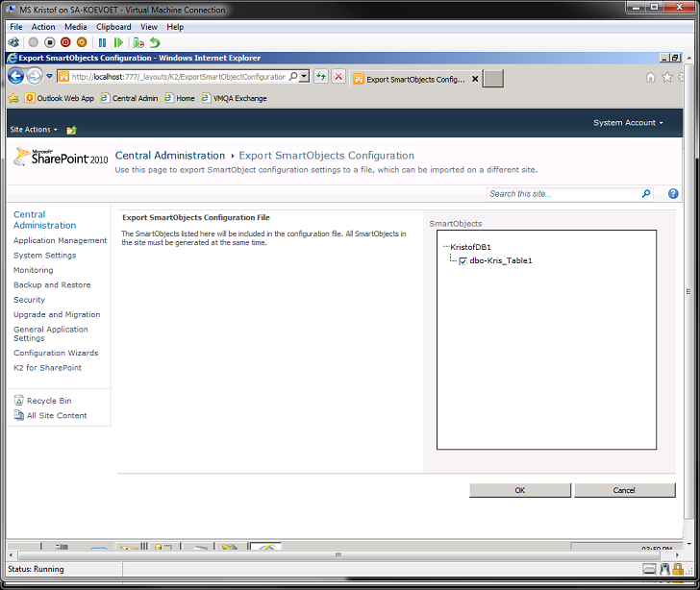
Task: Open the Clipboard menu
Action: [113, 27]
